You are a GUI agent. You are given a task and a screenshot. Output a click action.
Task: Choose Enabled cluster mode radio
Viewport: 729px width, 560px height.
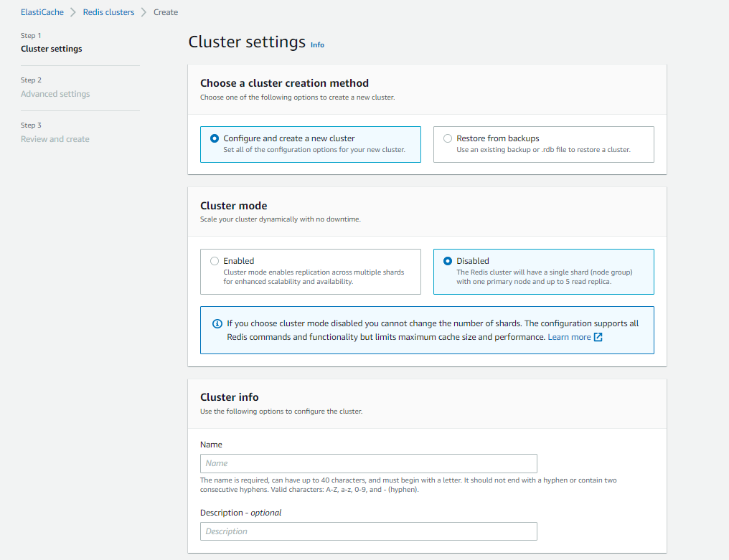click(x=215, y=261)
